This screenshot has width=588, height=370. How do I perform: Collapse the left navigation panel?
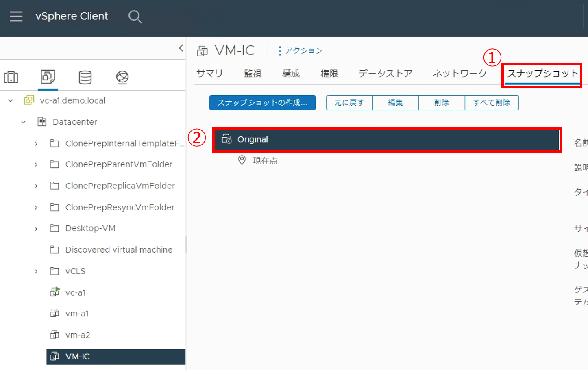click(181, 48)
